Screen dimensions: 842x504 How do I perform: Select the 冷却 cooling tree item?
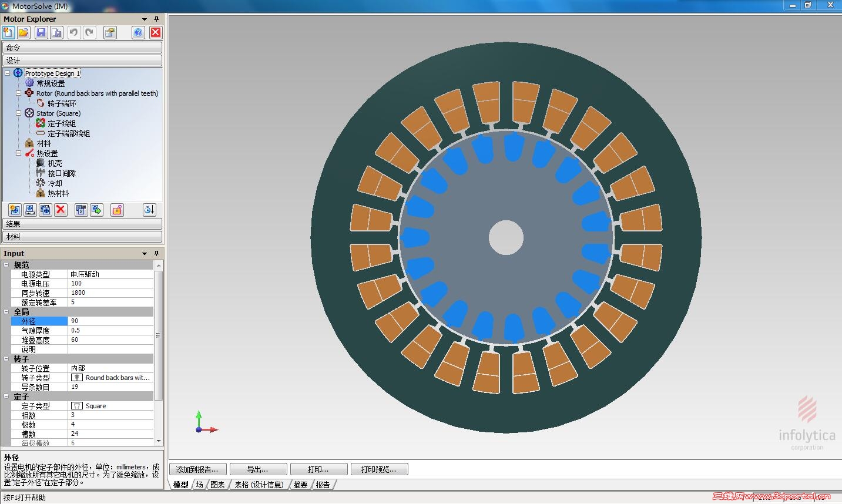(x=55, y=183)
